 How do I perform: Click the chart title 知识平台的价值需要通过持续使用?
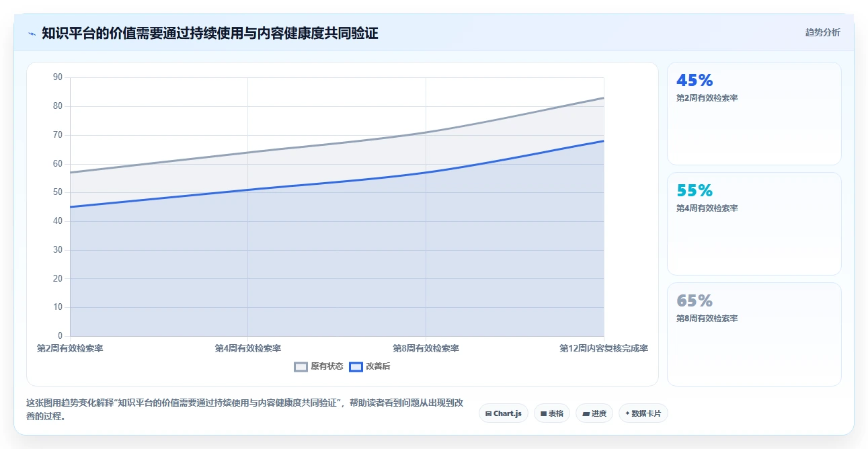(210, 33)
